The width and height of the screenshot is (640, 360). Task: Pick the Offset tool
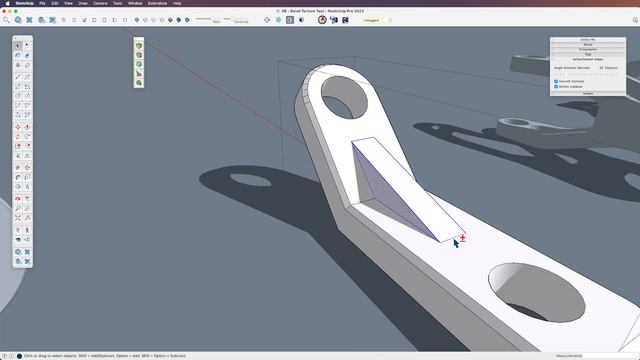pos(27,146)
